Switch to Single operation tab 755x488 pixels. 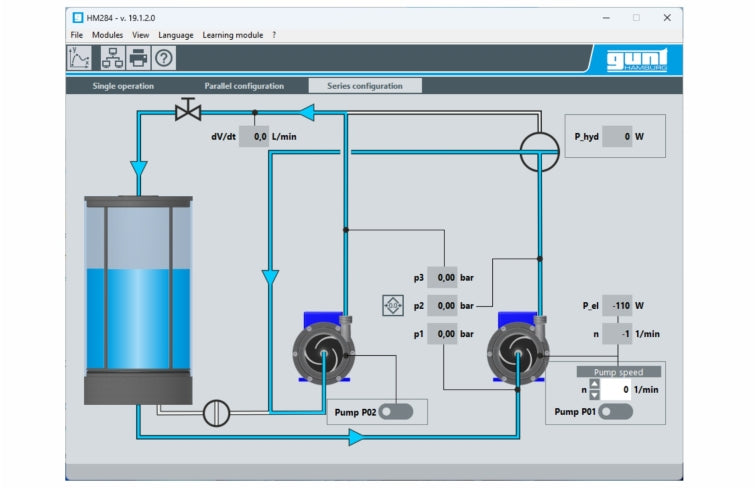[123, 86]
